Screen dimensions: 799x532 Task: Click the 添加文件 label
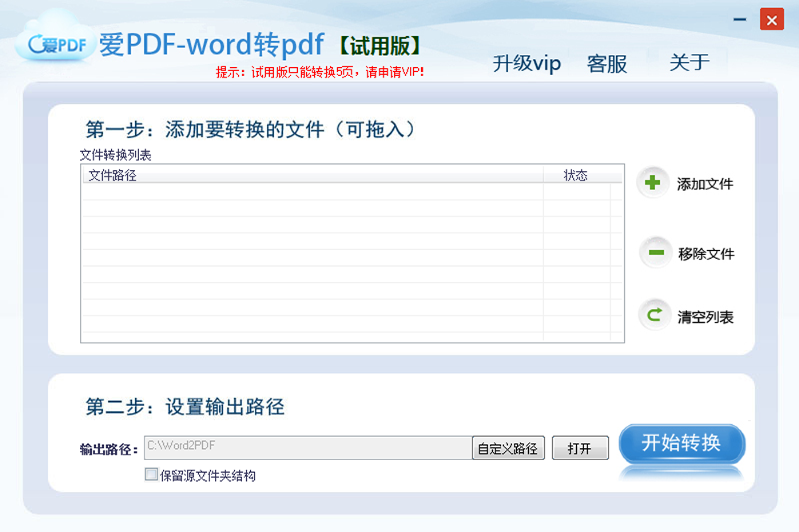tap(705, 184)
